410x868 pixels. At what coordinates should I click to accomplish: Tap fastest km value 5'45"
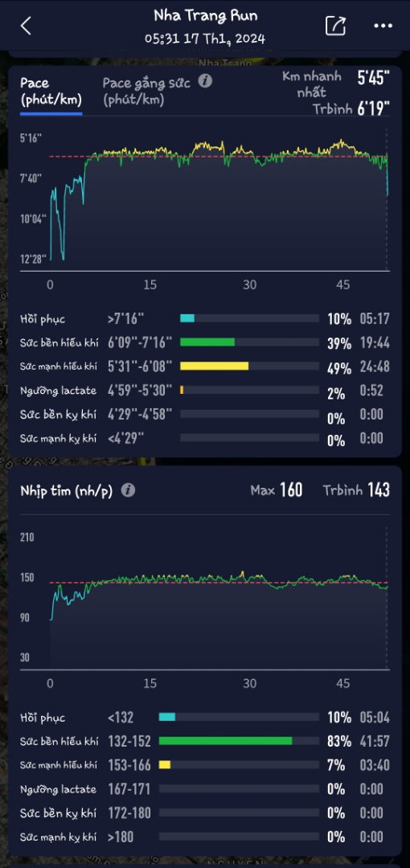point(374,77)
